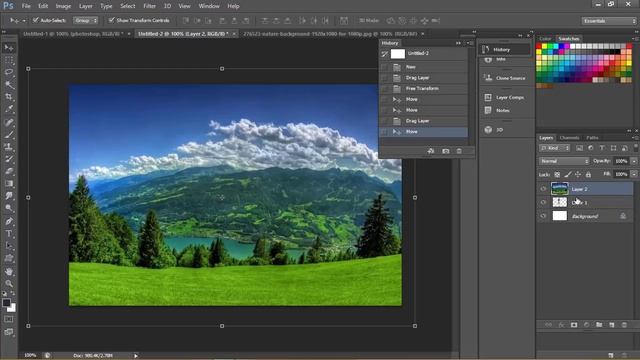The width and height of the screenshot is (640, 360).
Task: Select the Healing Brush tool
Action: point(9,122)
